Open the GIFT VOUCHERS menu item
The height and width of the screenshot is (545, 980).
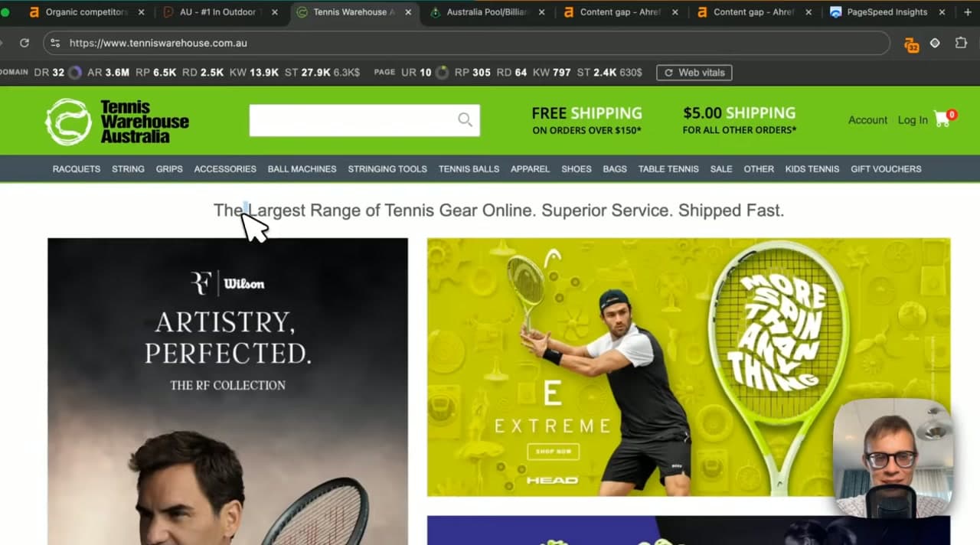[x=886, y=169]
